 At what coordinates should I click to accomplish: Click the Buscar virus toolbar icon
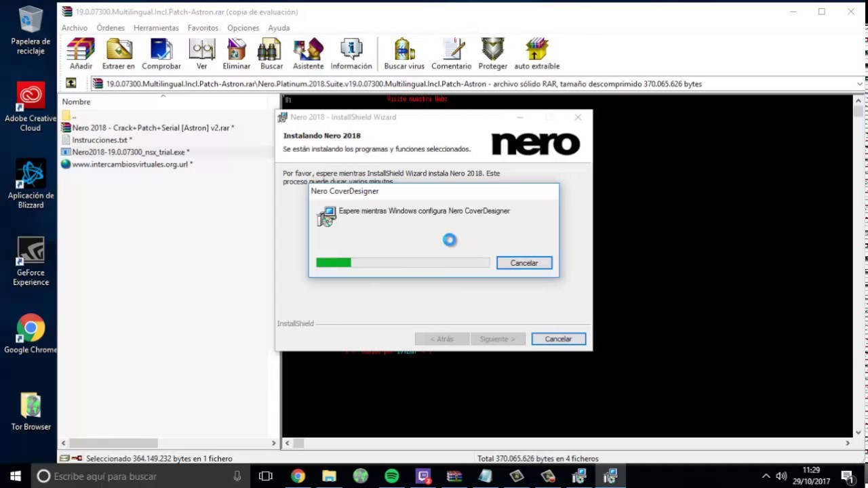(404, 54)
